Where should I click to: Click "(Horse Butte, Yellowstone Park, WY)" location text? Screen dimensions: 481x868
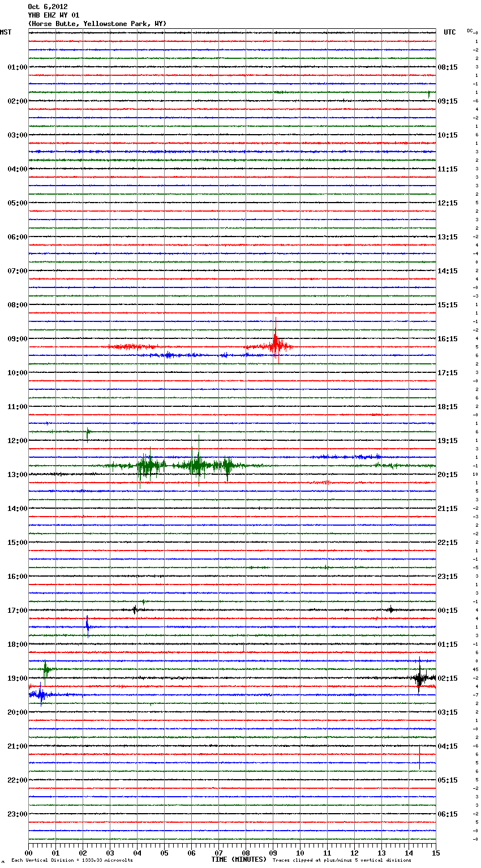click(x=97, y=24)
